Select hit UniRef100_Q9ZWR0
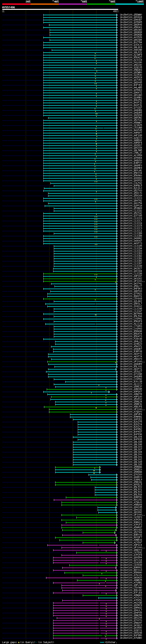146x644 pixels. click(131, 72)
